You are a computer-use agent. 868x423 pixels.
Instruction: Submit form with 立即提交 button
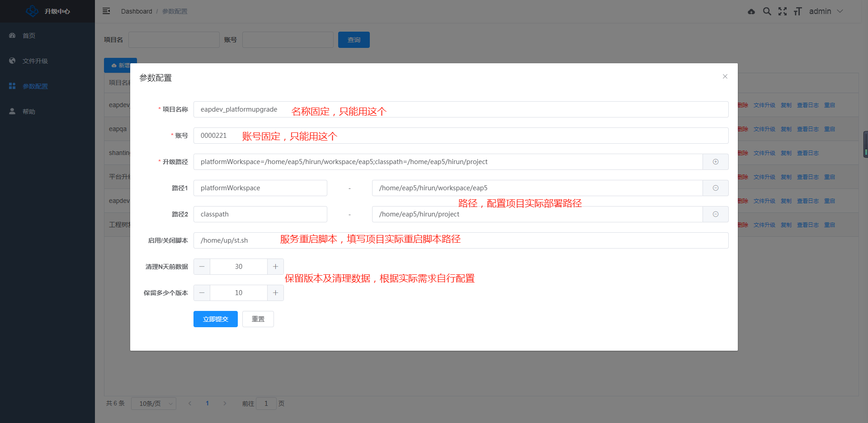[x=215, y=319]
